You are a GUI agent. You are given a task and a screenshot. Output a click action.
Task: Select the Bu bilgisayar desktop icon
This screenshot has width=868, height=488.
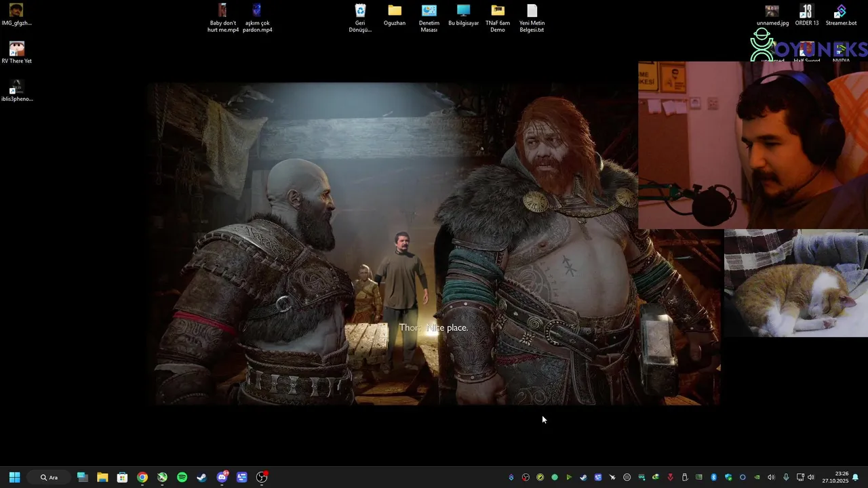[463, 15]
